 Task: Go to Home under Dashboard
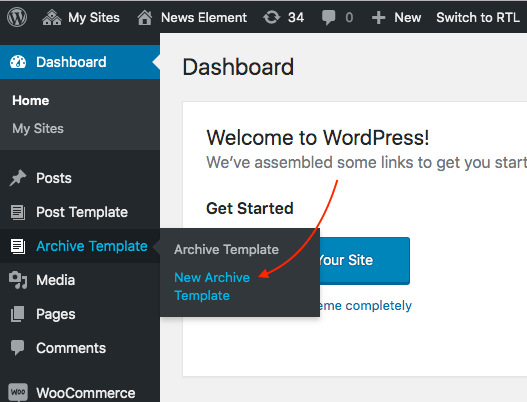click(x=31, y=100)
